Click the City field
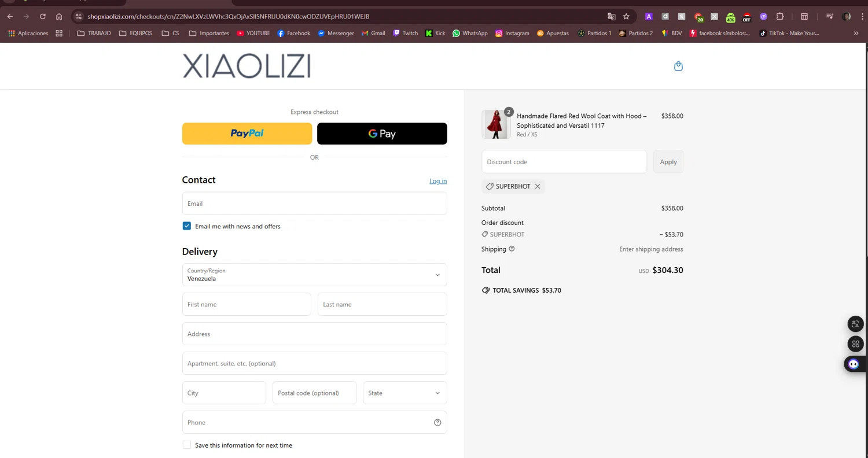The height and width of the screenshot is (458, 868). point(224,393)
